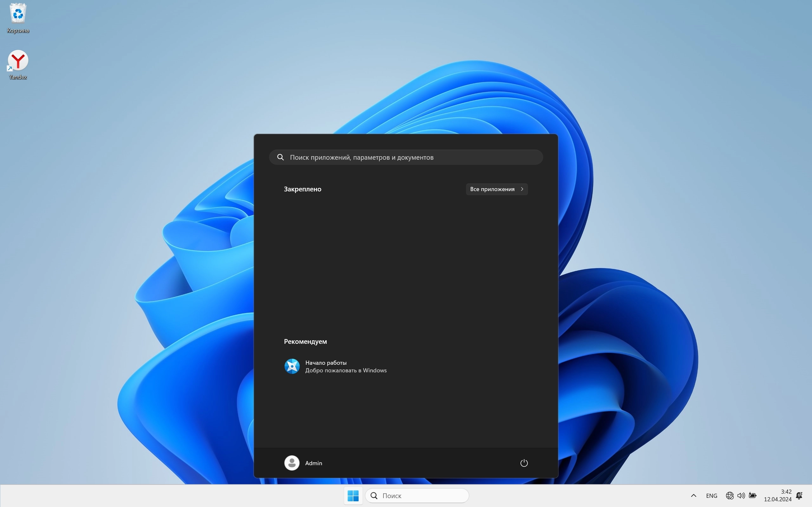Select the Yandex browser shortcut on desktop
Screen dimensions: 812x507
click(x=18, y=61)
